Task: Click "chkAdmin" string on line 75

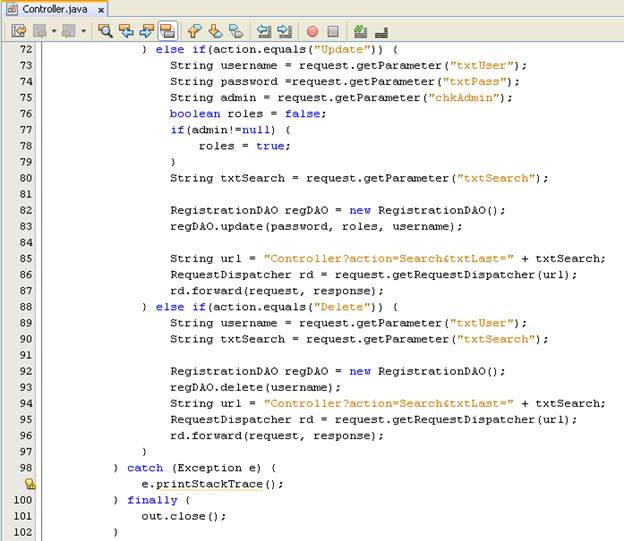Action: [x=464, y=98]
